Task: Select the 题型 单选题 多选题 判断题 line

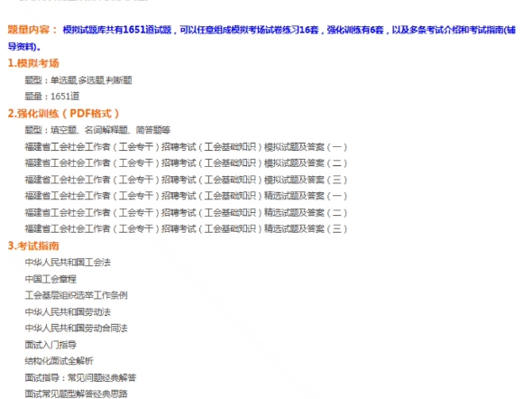Action: click(78, 80)
